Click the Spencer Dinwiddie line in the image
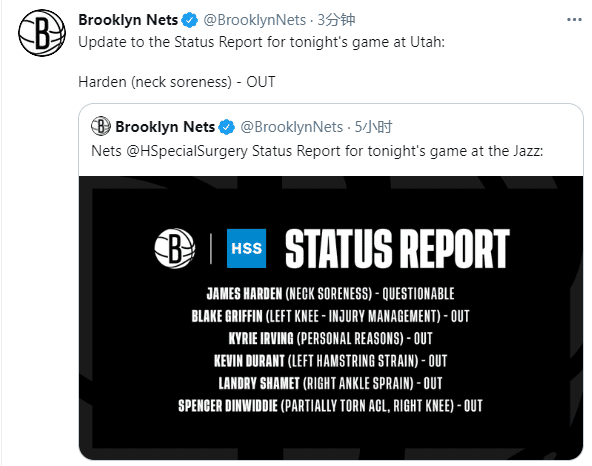This screenshot has height=466, width=592. (x=330, y=406)
